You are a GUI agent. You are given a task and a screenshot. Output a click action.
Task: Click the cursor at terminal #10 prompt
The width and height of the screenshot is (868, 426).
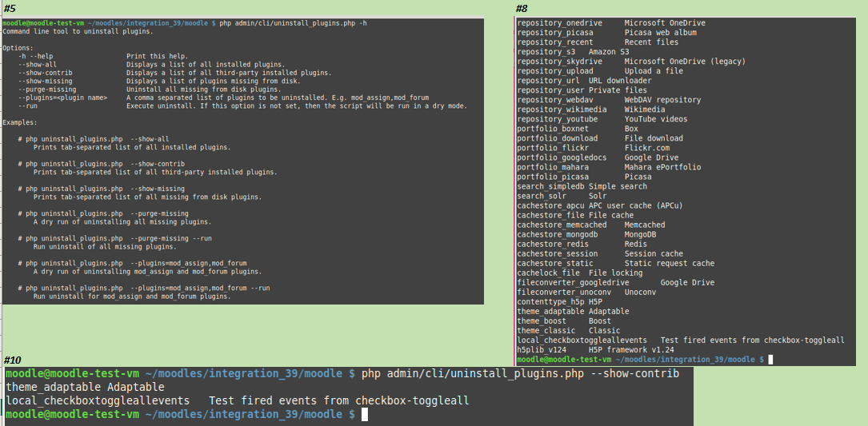tap(365, 414)
